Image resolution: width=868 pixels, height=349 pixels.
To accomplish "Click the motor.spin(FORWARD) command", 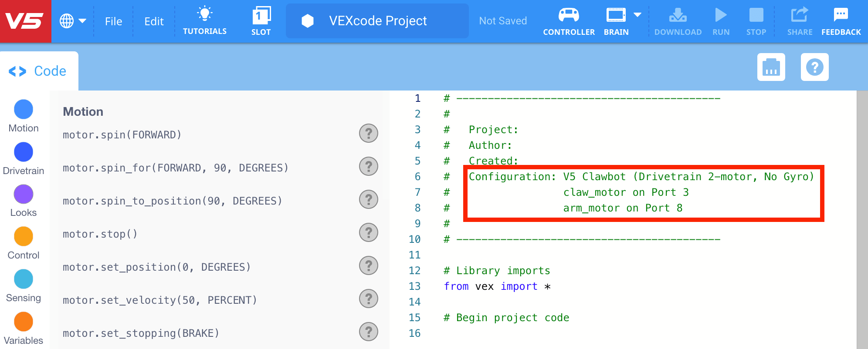I will [x=122, y=135].
